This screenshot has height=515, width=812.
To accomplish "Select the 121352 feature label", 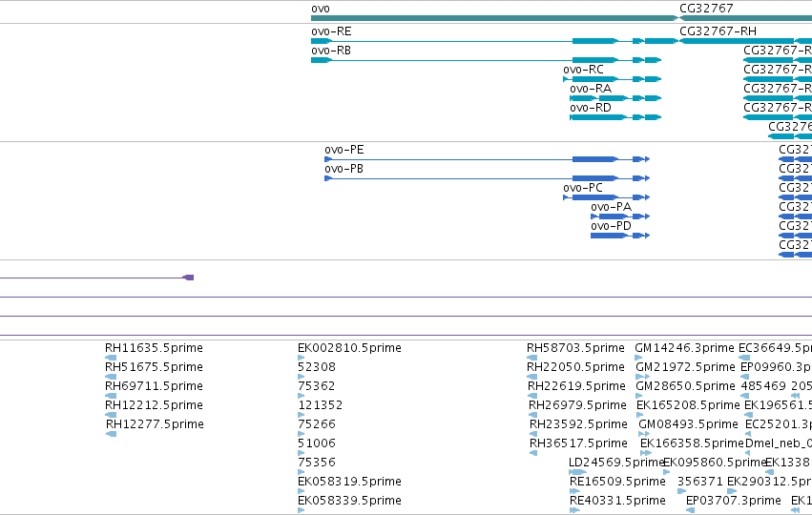I will 320,405.
